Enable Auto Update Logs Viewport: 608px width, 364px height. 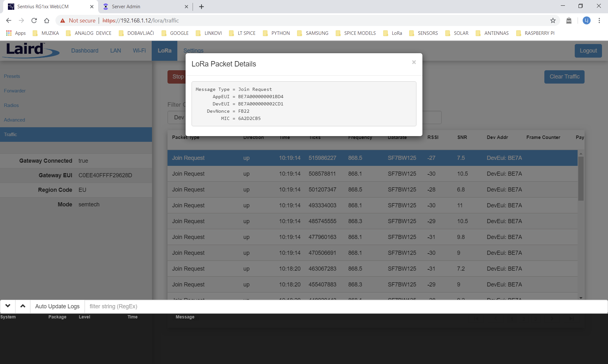57,306
